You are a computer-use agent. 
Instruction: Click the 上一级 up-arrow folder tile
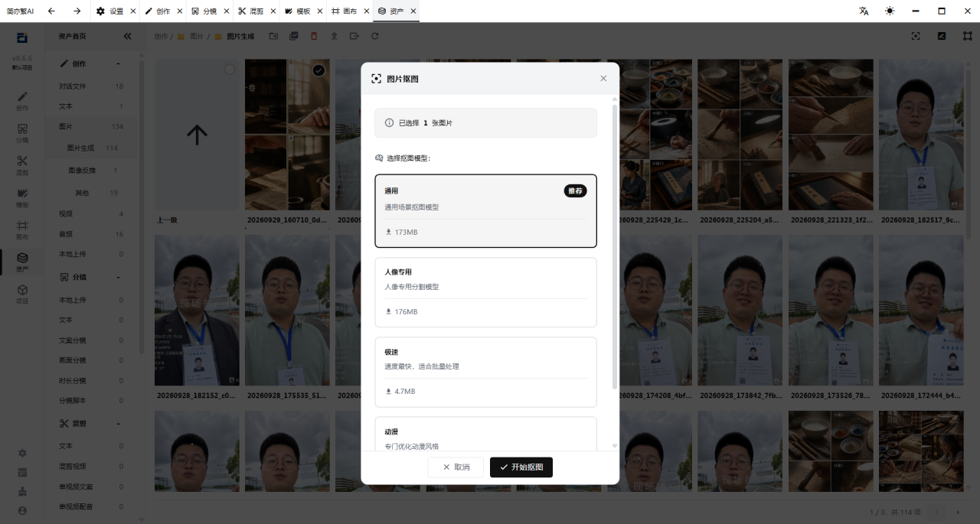coord(197,135)
